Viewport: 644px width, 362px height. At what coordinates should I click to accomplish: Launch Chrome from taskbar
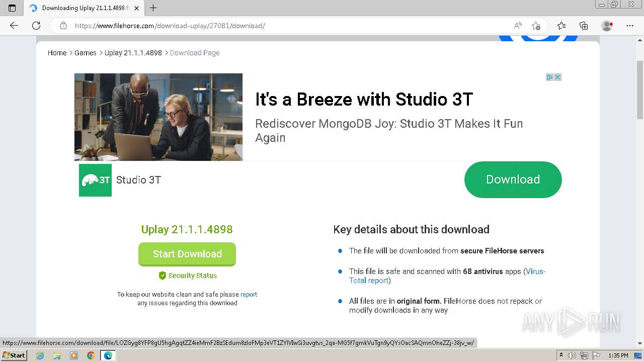(x=91, y=355)
